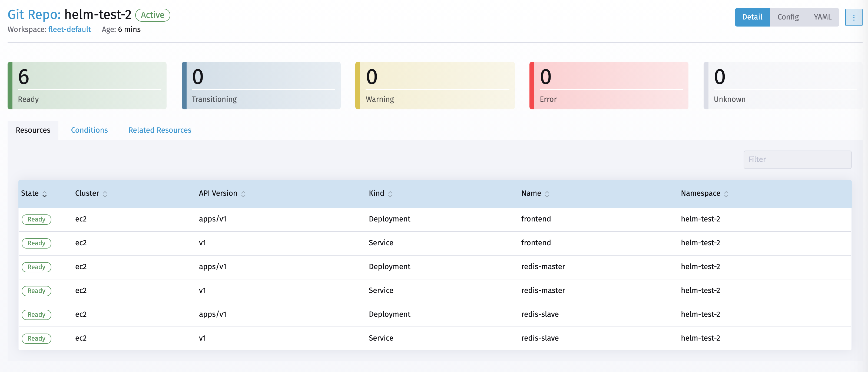Image resolution: width=868 pixels, height=372 pixels.
Task: Click inside the Filter input box
Action: click(798, 159)
